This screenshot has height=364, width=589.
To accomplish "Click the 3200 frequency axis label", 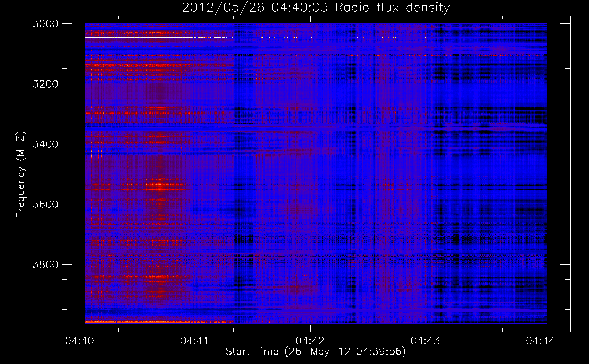I will [46, 84].
